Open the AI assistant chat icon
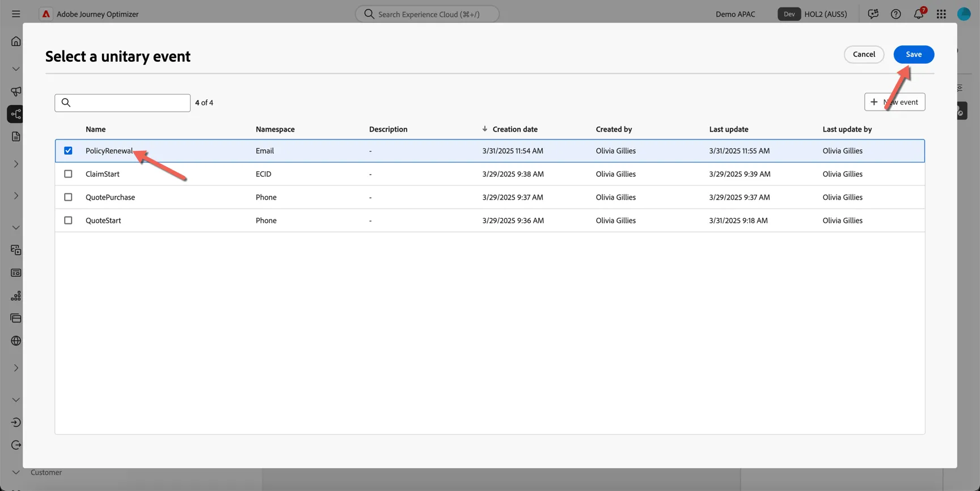This screenshot has height=491, width=980. pos(873,14)
